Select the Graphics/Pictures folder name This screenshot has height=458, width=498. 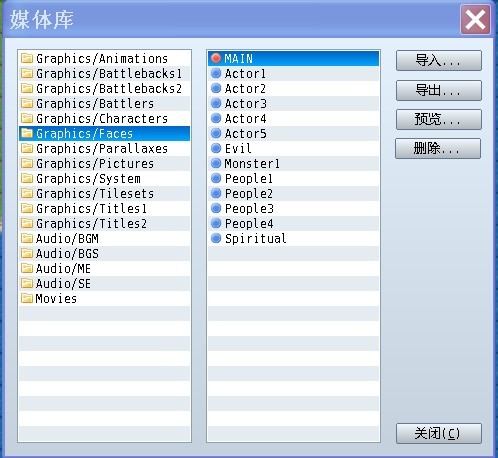(95, 164)
